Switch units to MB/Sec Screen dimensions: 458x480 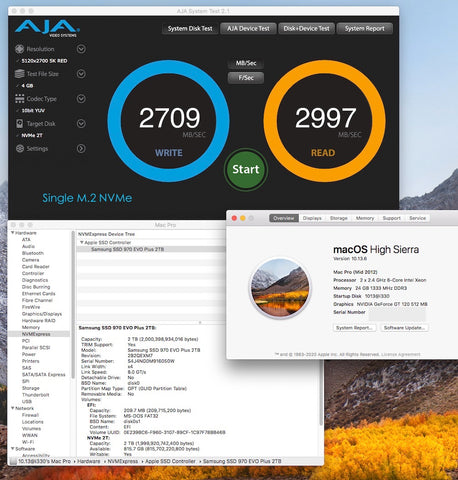[x=246, y=63]
